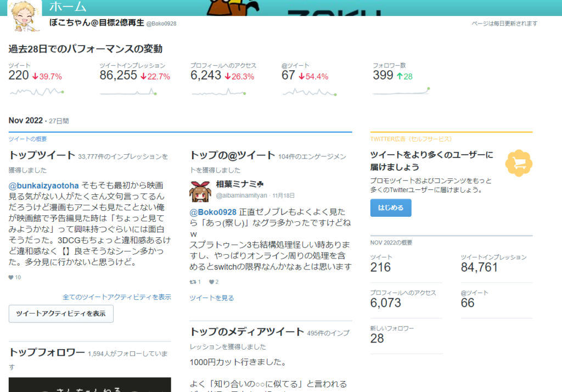Click the @Boko0928 handle in header
Screen dimensions: 562x392
[161, 24]
